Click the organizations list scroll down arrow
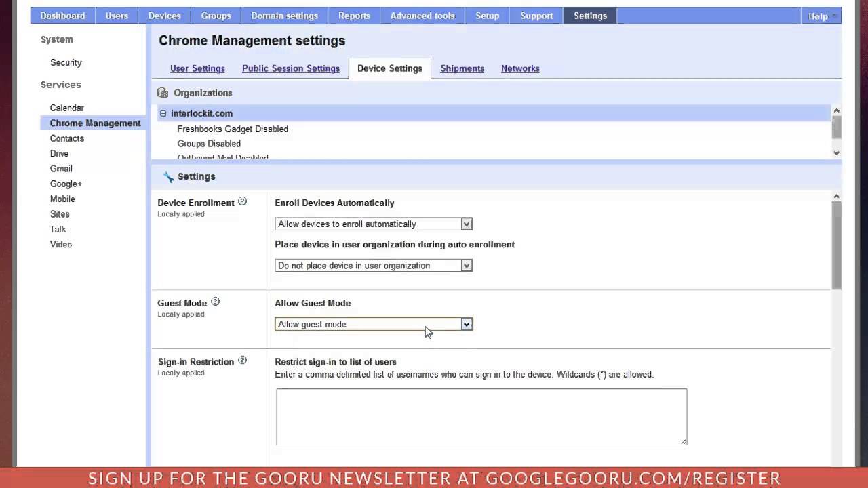868x488 pixels. pos(836,153)
